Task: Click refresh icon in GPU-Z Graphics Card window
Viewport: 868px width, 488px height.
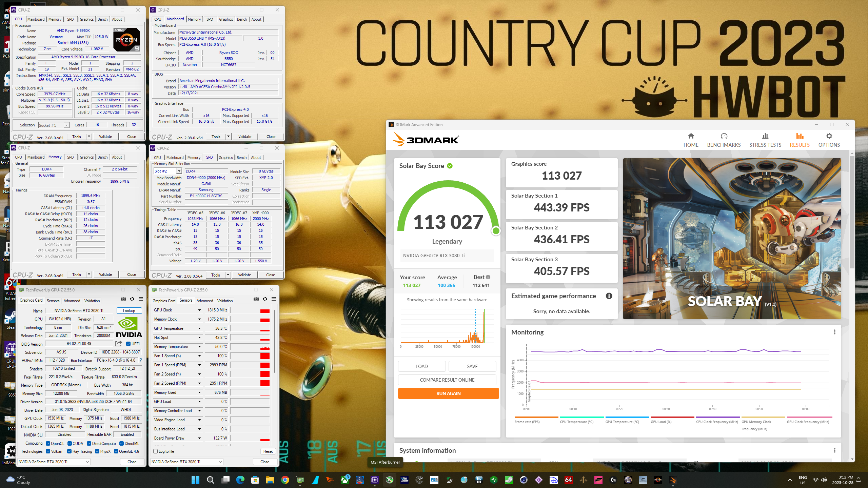Action: click(x=132, y=299)
